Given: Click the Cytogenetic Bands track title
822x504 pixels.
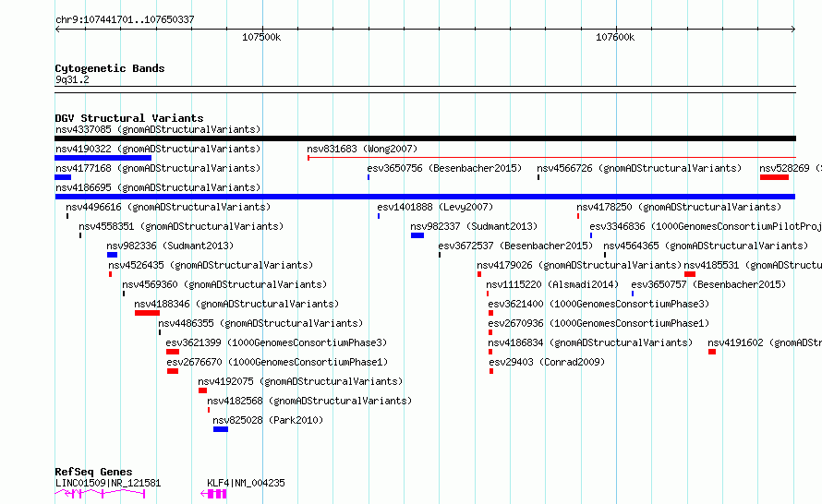Looking at the screenshot, I should (x=110, y=68).
